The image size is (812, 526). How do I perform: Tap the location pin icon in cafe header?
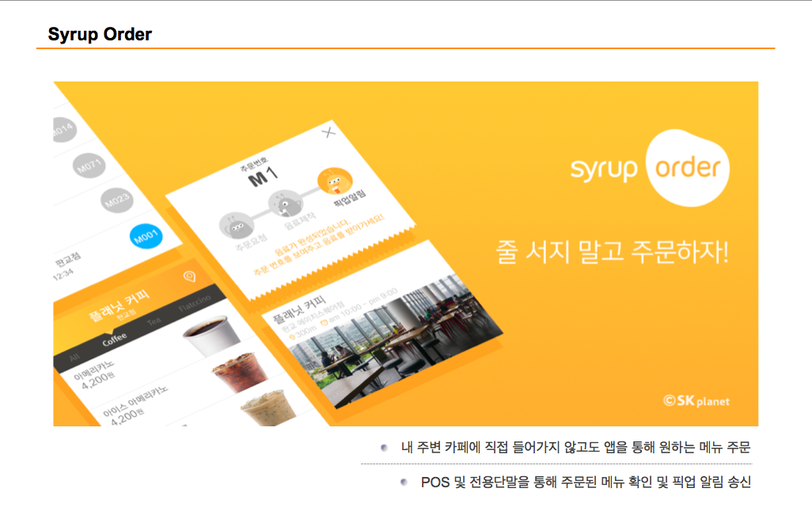(x=189, y=277)
